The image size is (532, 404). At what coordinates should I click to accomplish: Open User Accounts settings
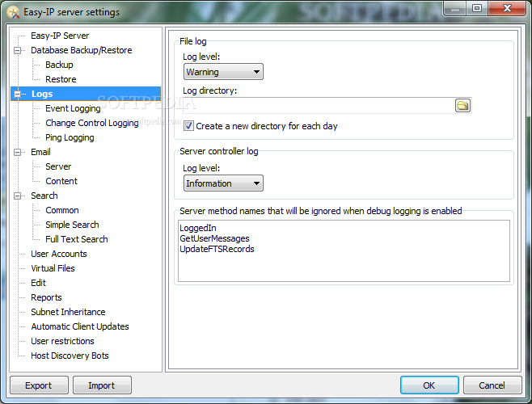59,254
